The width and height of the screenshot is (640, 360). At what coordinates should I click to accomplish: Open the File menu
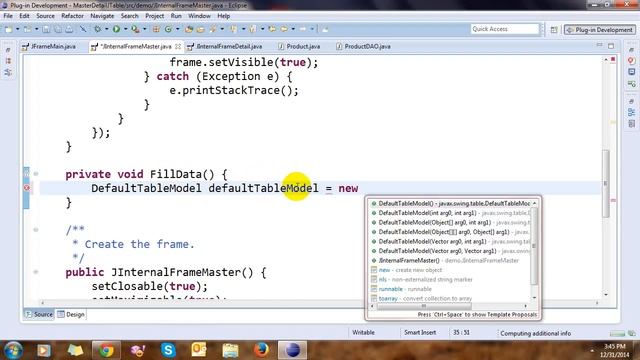pyautogui.click(x=8, y=16)
